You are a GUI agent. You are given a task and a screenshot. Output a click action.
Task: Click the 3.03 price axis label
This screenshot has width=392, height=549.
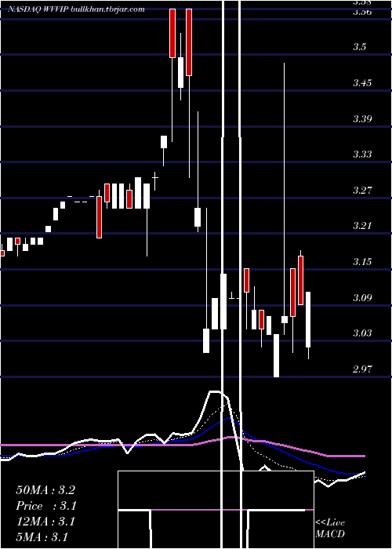362,333
